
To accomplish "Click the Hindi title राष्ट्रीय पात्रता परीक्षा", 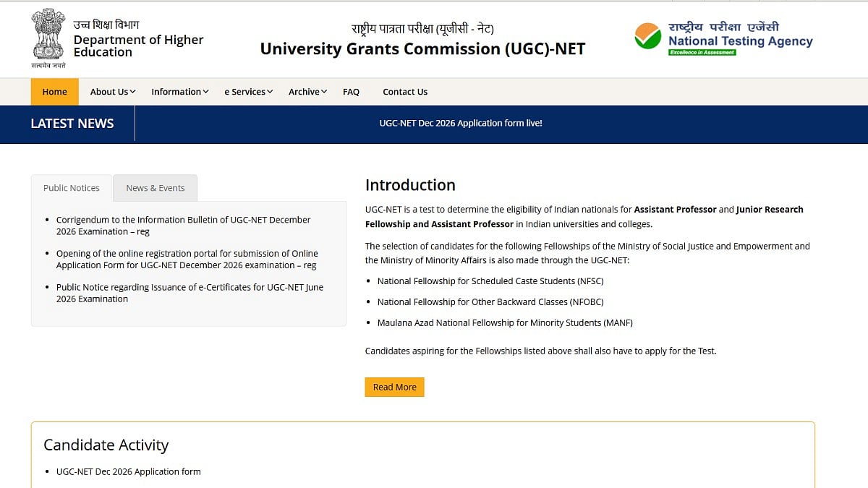I will 422,30.
